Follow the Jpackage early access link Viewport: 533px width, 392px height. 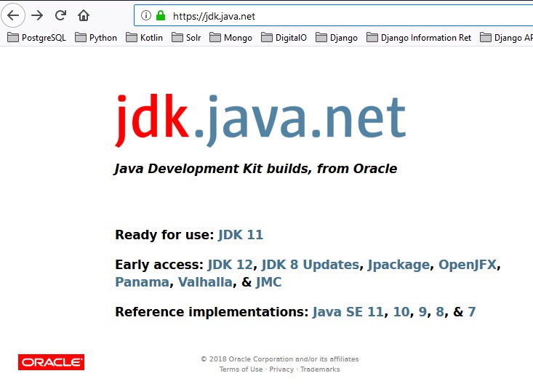(x=398, y=265)
